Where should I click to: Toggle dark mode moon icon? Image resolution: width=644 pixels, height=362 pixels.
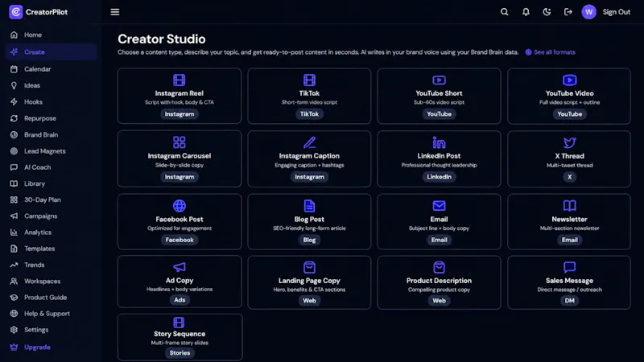click(547, 12)
